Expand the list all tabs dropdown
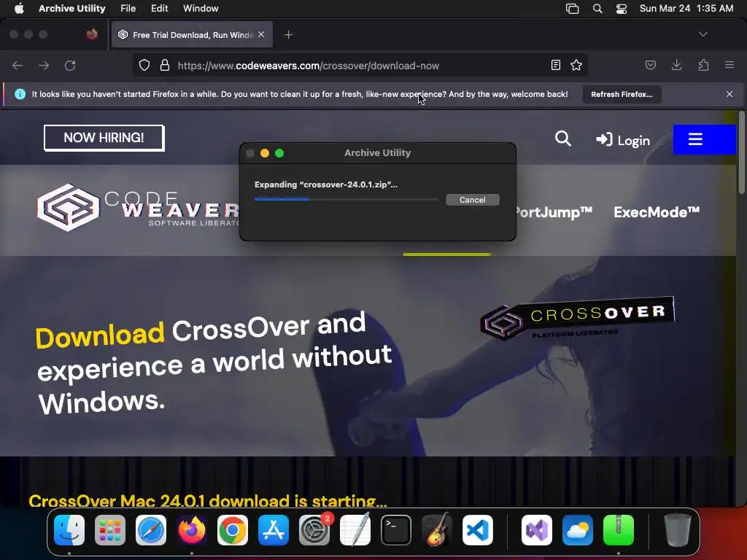Screen dimensions: 747x560 [703, 34]
